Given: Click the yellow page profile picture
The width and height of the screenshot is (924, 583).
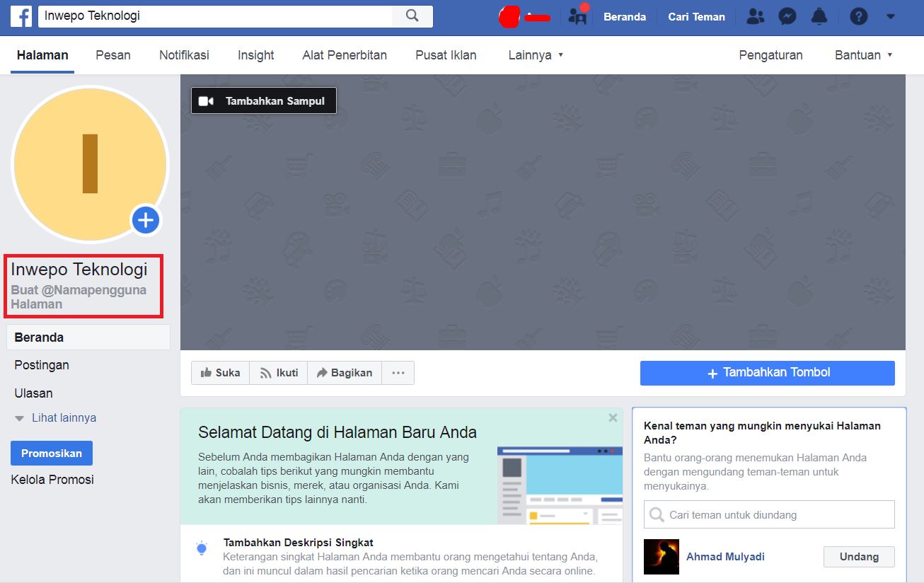Looking at the screenshot, I should tap(90, 164).
